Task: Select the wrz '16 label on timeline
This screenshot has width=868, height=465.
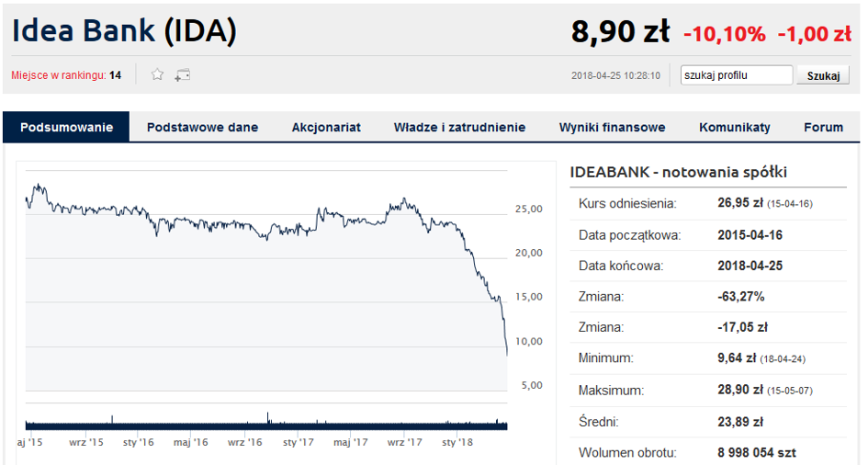Action: pyautogui.click(x=244, y=442)
